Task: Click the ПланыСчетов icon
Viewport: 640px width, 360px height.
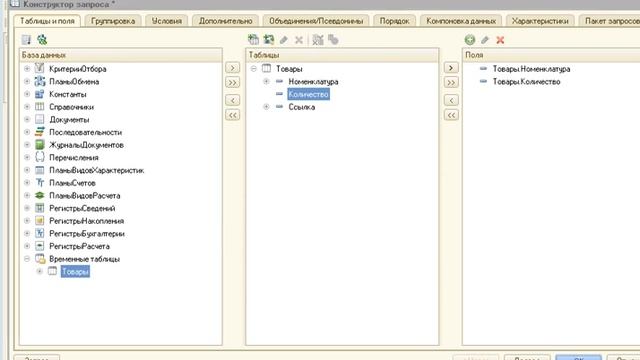Action: 40,182
